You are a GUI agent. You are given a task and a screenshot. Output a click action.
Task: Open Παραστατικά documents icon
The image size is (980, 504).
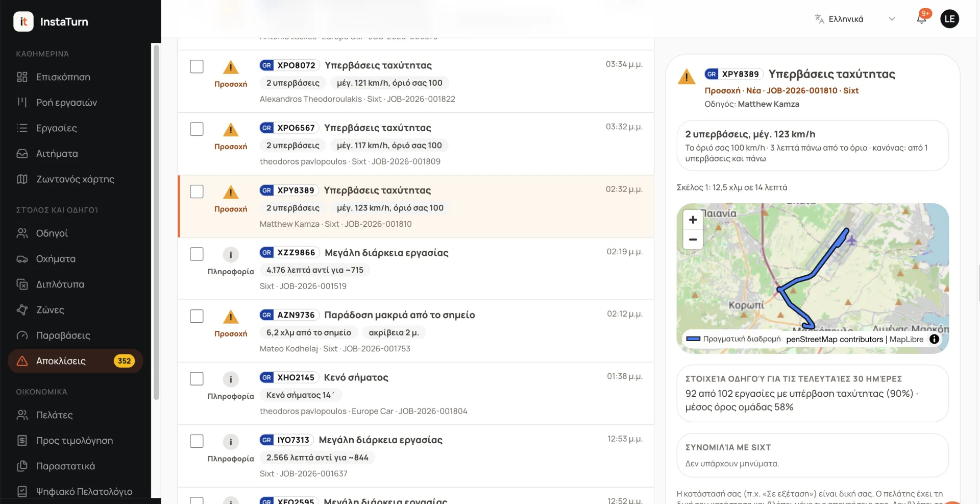point(22,466)
